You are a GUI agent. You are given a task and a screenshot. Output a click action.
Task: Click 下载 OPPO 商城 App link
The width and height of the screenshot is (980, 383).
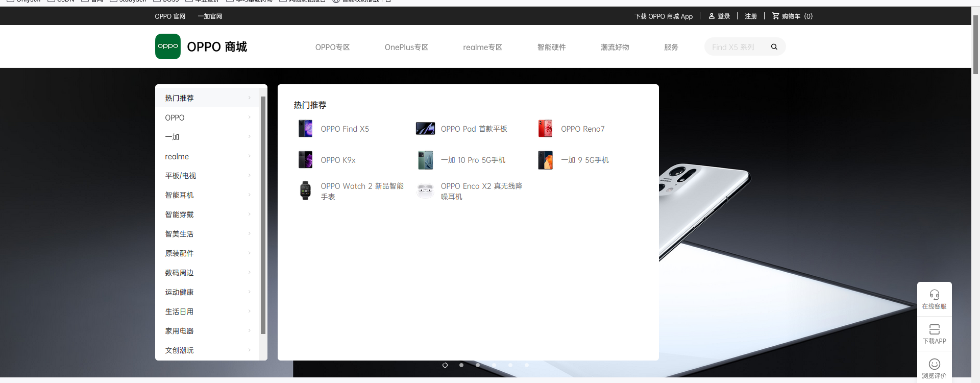664,16
